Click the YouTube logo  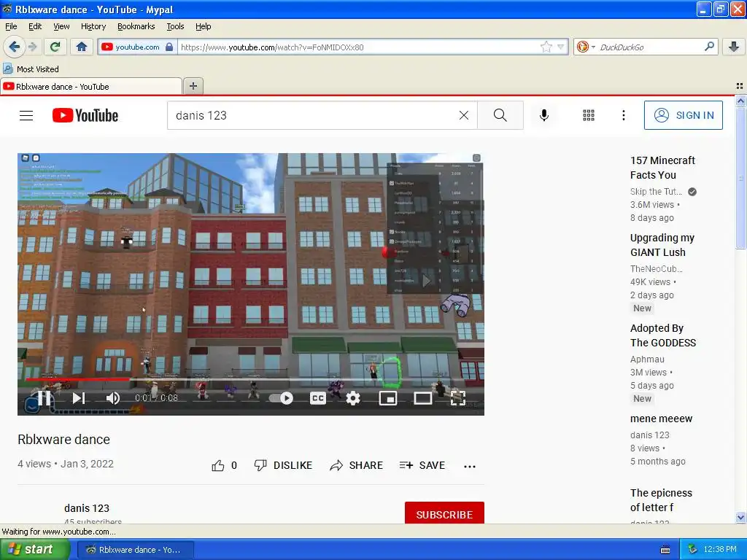pyautogui.click(x=85, y=115)
